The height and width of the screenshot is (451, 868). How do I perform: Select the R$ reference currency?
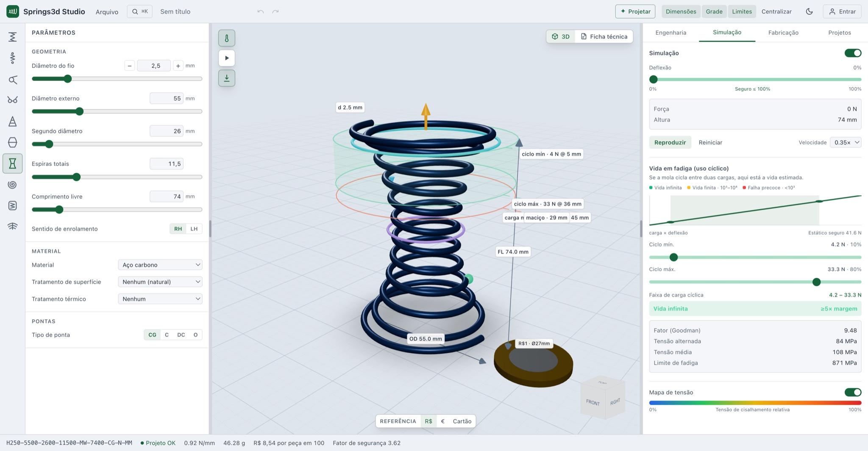coord(428,421)
